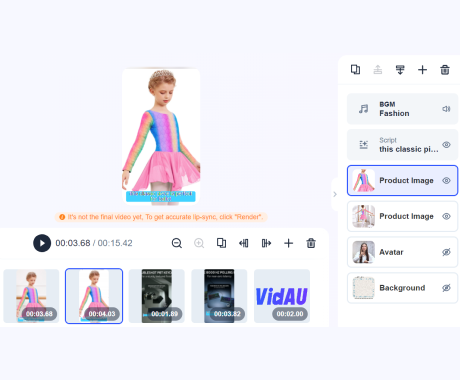Image resolution: width=460 pixels, height=380 pixels.
Task: Click the Background layer thumbnail
Action: [364, 288]
